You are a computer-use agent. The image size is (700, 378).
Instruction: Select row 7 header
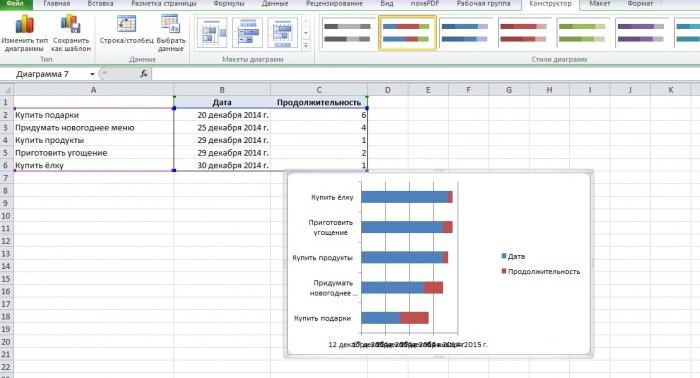pyautogui.click(x=6, y=178)
